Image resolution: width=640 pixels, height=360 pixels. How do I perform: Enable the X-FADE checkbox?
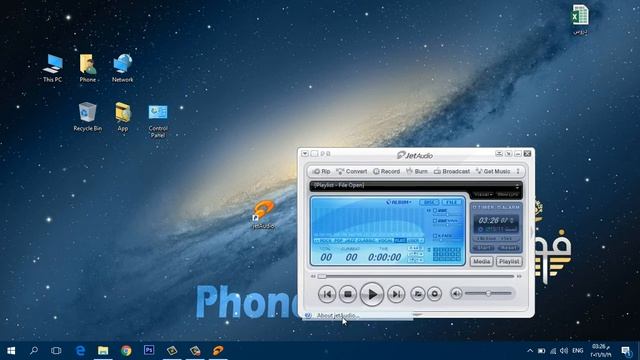click(x=435, y=236)
